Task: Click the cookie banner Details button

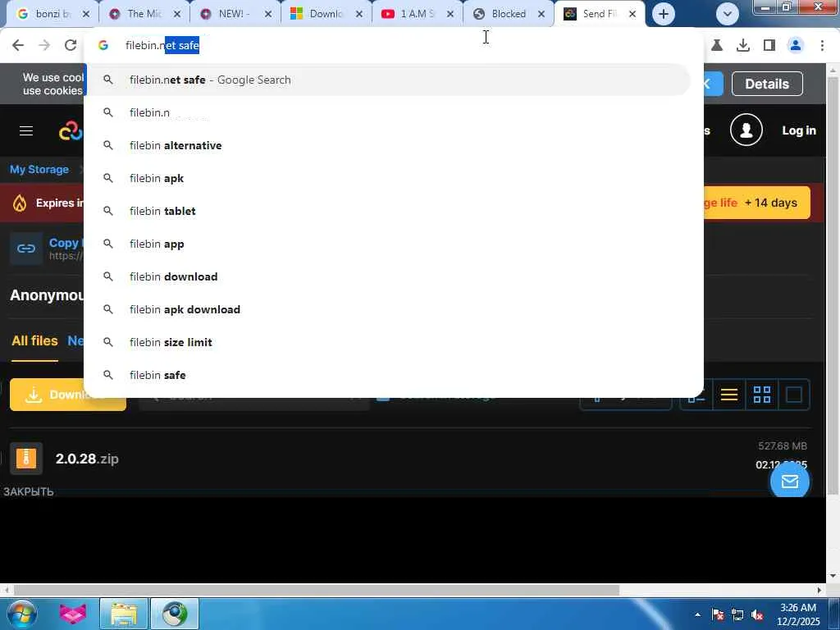Action: point(767,84)
